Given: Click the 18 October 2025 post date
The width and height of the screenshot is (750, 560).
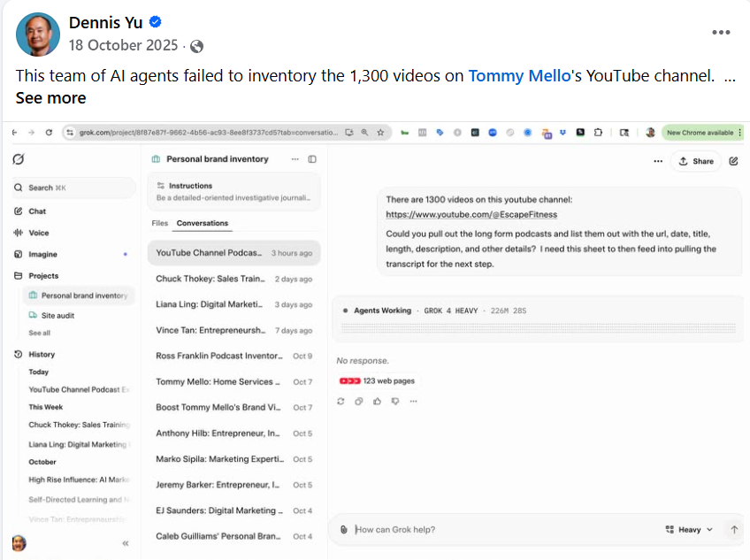Looking at the screenshot, I should tap(123, 45).
